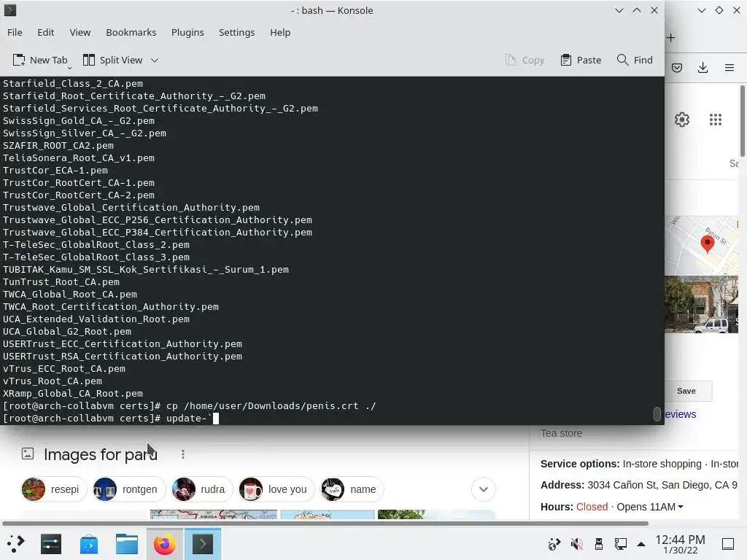Expand the Split View dropdown arrow
Viewport: 747px width, 560px height.
(155, 60)
